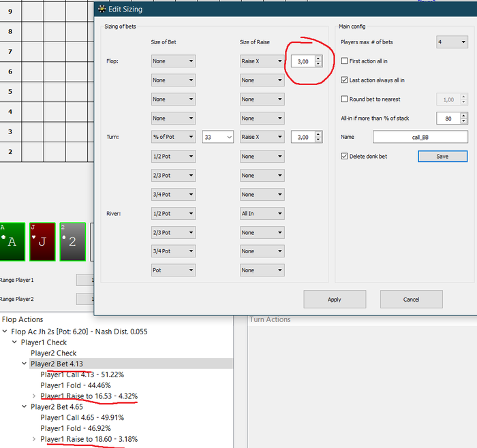Screen dimensions: 477x448
Task: Select the Jack of hearts board card
Action: 42,242
